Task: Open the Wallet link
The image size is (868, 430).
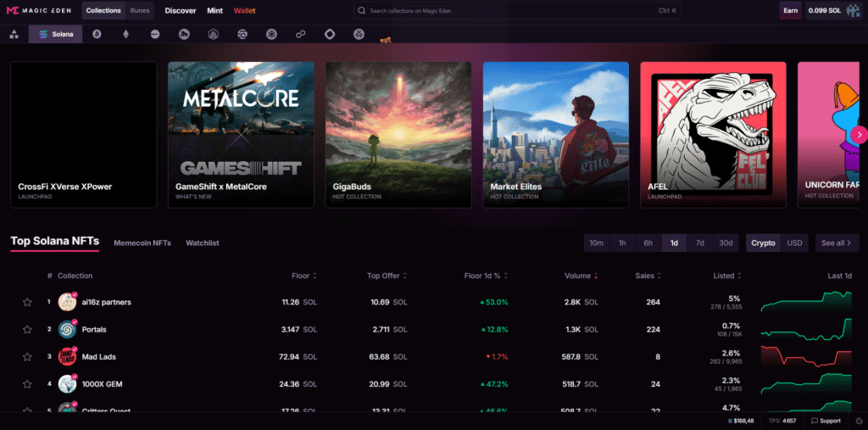Action: 245,10
